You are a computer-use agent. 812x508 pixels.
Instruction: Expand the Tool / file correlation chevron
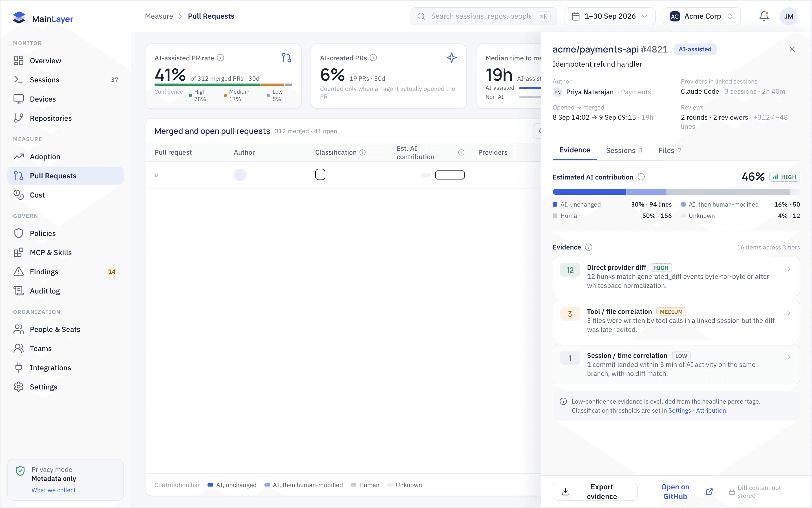789,313
